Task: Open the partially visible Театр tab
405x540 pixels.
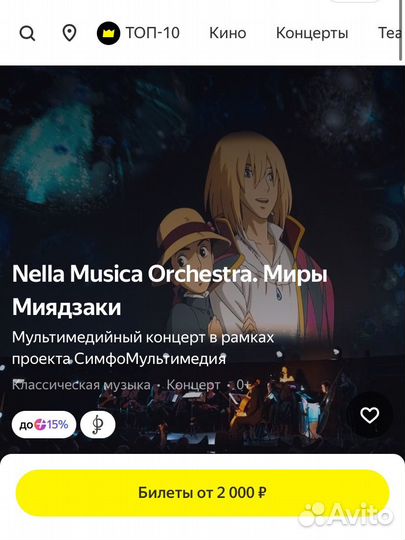Action: (390, 33)
